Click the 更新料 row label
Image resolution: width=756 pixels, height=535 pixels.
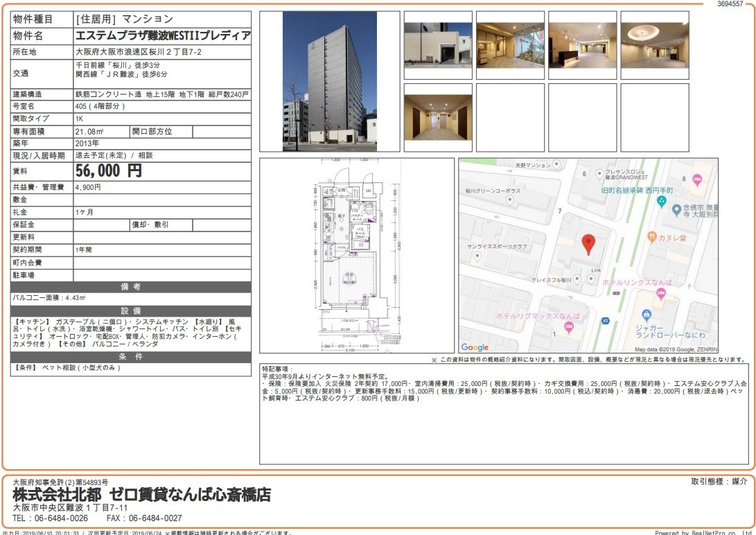[24, 237]
